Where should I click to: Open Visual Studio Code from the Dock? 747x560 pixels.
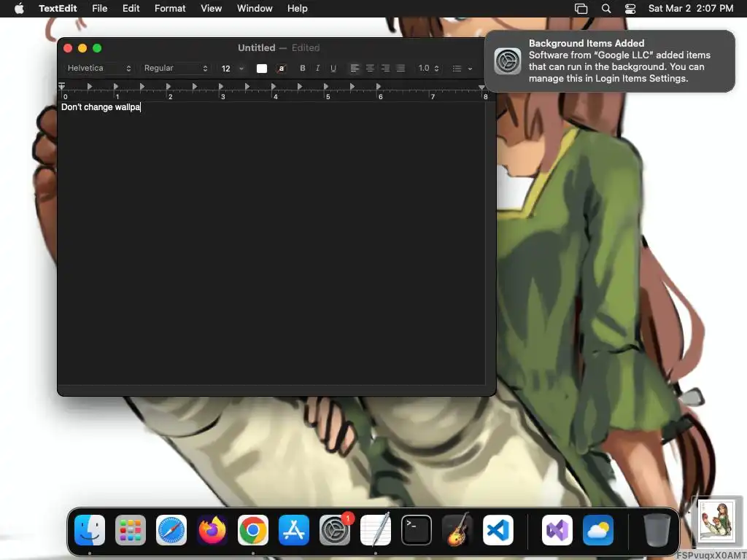tap(498, 530)
